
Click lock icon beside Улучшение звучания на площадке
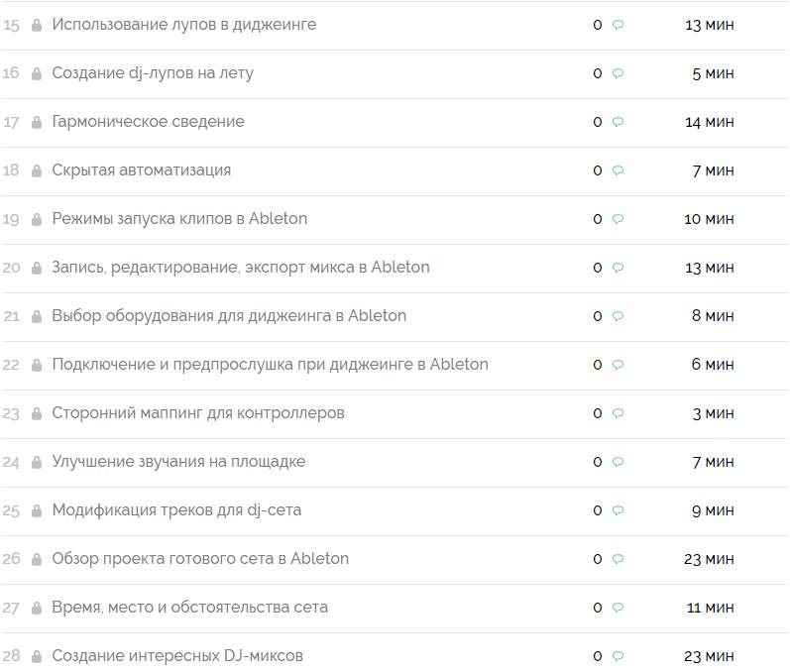point(37,462)
